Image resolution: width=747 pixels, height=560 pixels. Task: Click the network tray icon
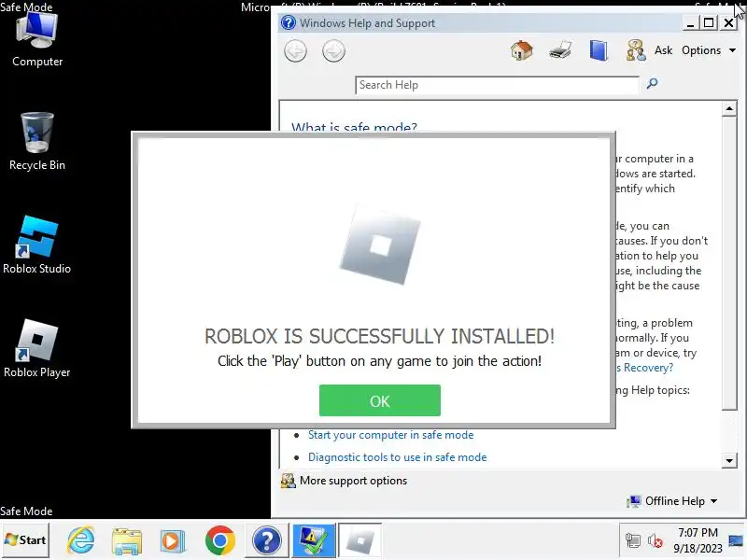pos(633,540)
